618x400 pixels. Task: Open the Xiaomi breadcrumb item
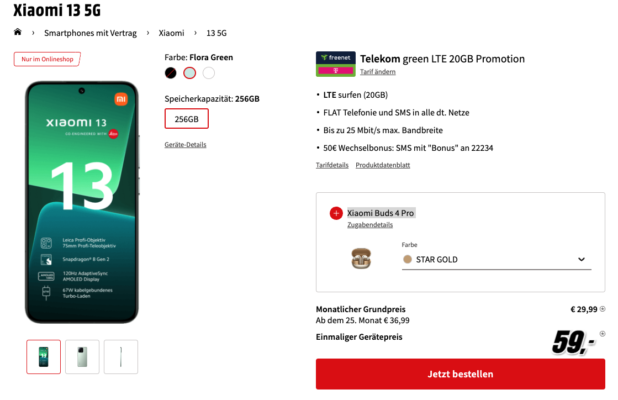pos(171,33)
